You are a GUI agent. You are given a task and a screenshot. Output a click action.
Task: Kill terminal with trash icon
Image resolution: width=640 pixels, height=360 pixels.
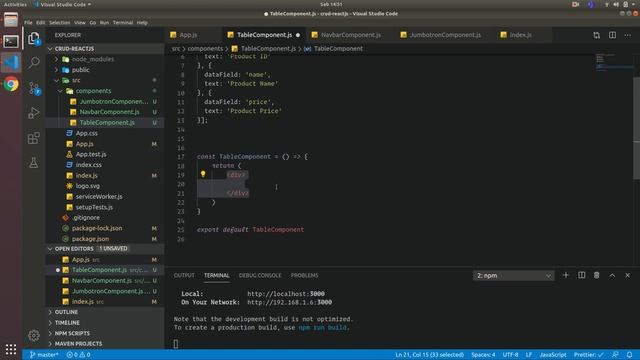(x=597, y=275)
